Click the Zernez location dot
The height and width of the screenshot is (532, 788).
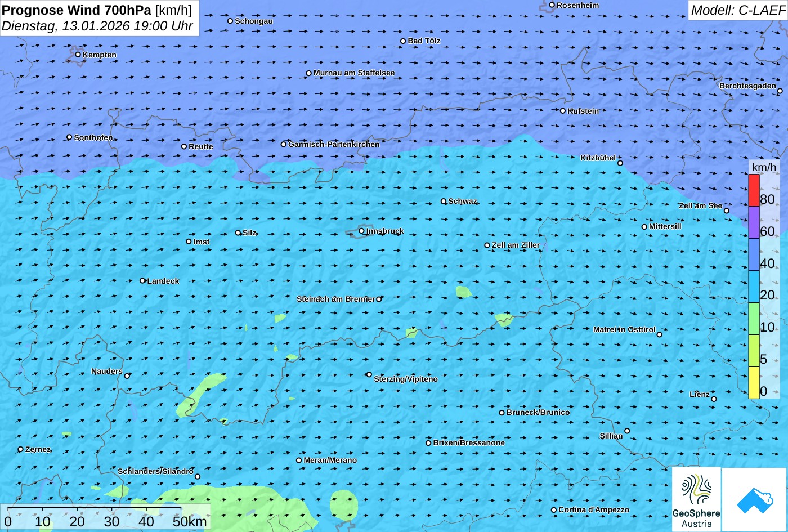[x=21, y=449]
